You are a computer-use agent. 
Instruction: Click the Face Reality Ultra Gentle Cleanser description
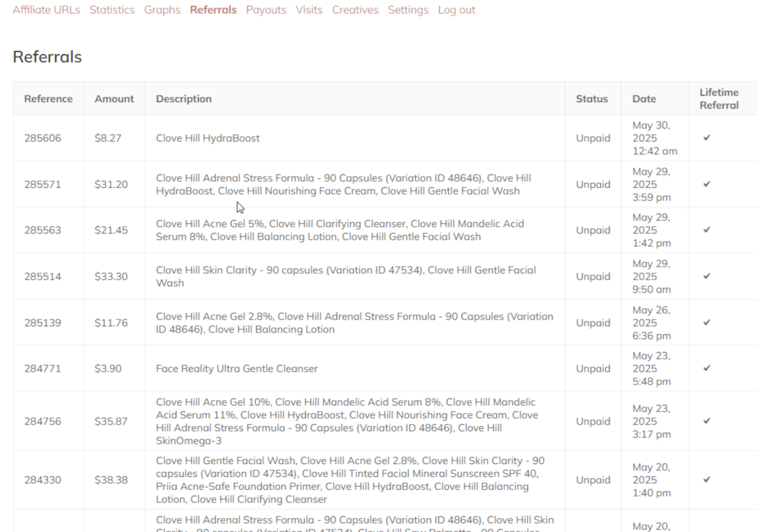pyautogui.click(x=237, y=368)
